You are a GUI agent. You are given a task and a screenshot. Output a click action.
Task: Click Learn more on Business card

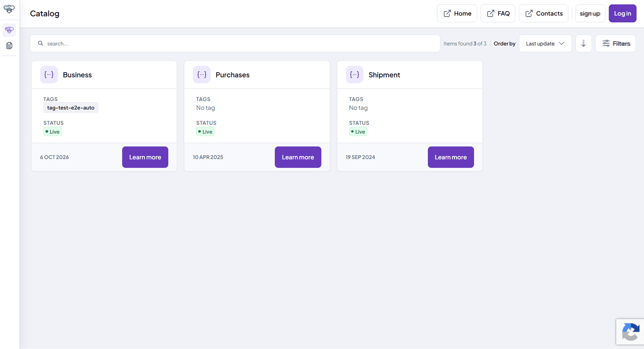click(145, 157)
